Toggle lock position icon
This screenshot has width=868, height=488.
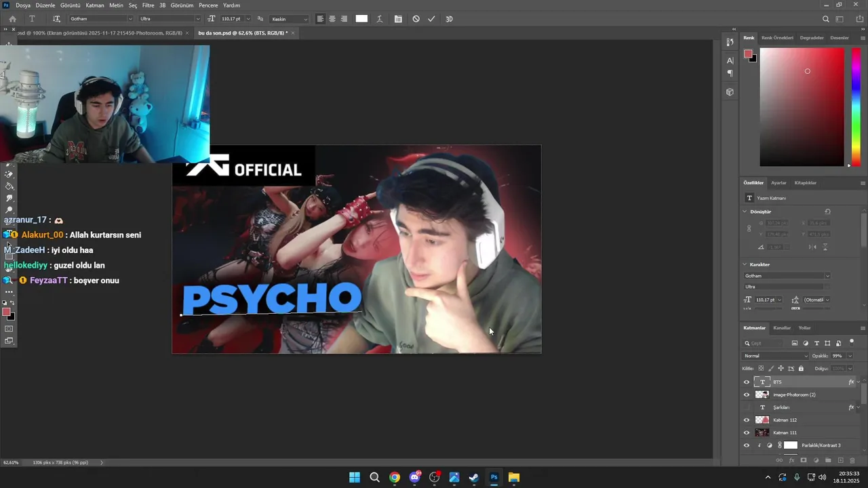pyautogui.click(x=781, y=368)
